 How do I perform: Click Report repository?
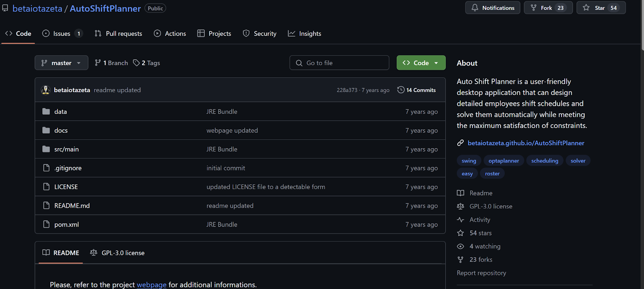tap(481, 273)
